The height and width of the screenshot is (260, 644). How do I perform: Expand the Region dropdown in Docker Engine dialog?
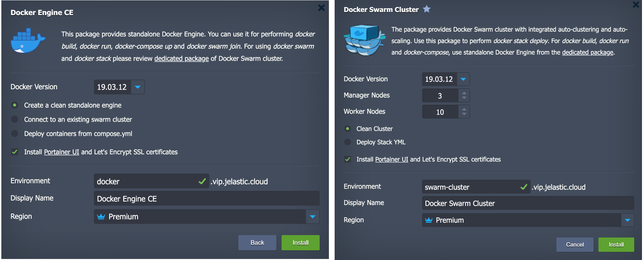(x=312, y=217)
